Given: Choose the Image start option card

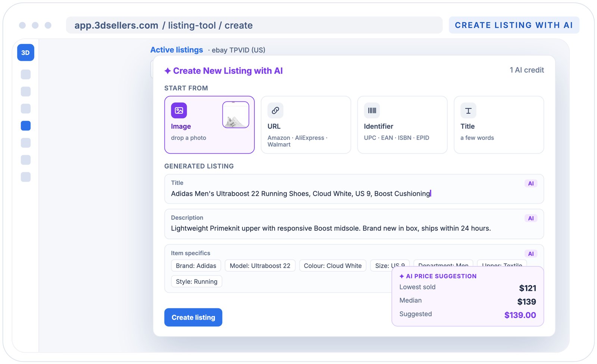Looking at the screenshot, I should click(x=209, y=125).
